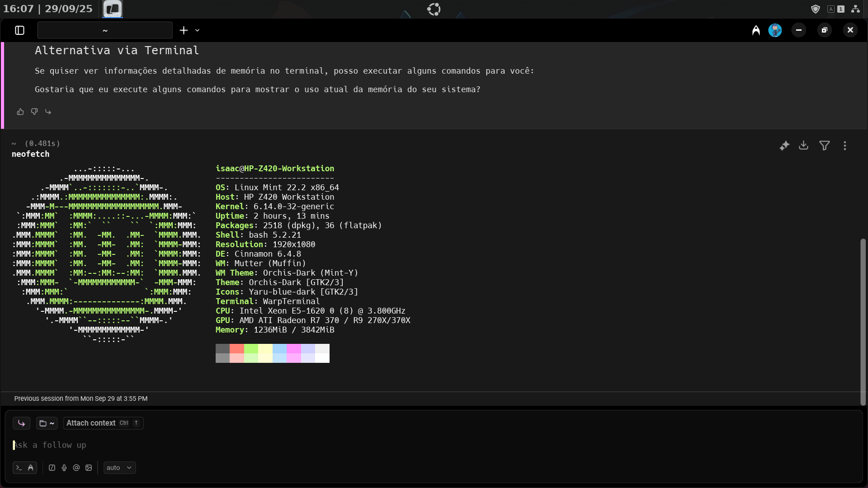Image resolution: width=868 pixels, height=488 pixels.
Task: Switch to terminal input mode icon
Action: (19, 468)
